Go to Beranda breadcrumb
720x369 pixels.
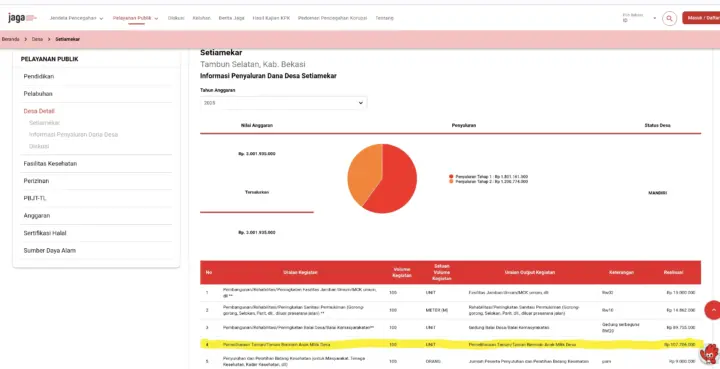click(11, 39)
